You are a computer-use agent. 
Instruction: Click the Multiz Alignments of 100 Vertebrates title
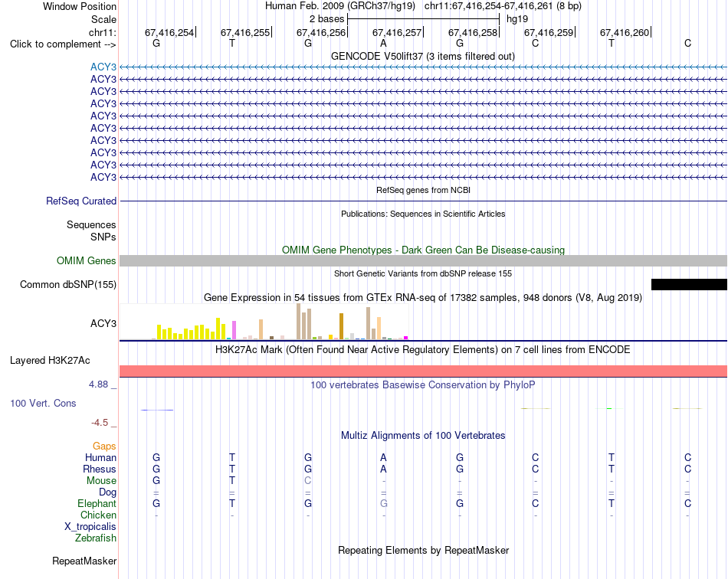point(423,436)
